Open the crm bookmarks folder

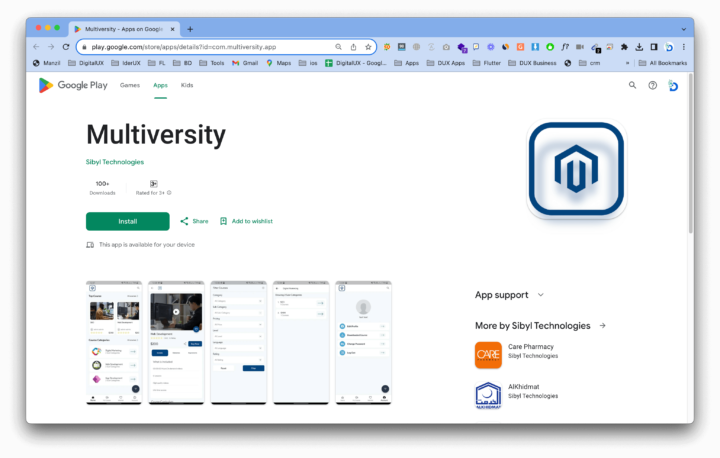tap(590, 63)
